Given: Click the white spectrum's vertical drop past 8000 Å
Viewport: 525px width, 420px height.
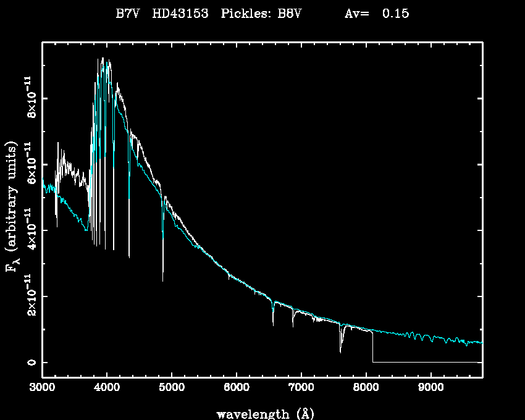Looking at the screenshot, I should (372, 347).
